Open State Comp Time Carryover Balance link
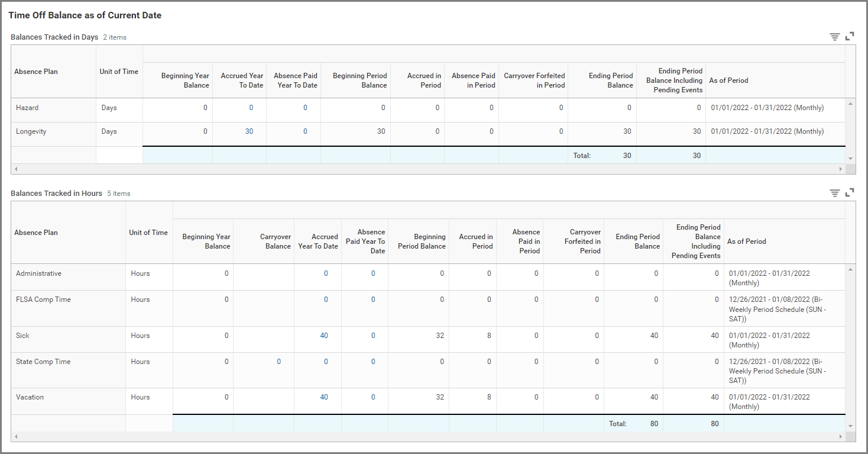Image resolution: width=868 pixels, height=454 pixels. [x=278, y=362]
